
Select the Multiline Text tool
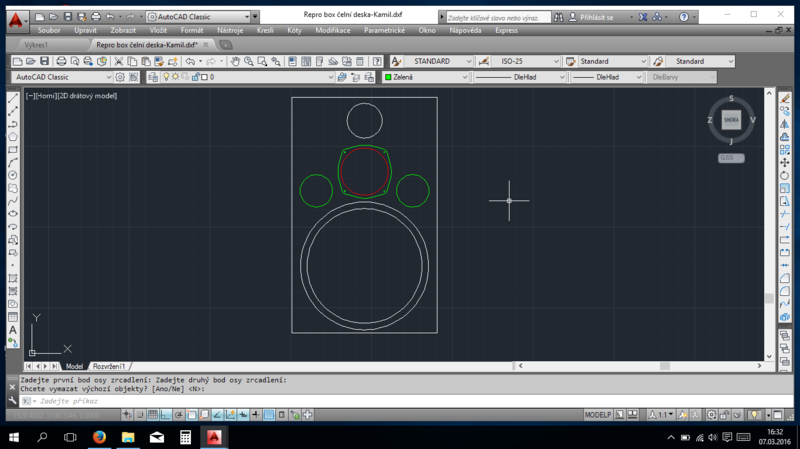[13, 330]
